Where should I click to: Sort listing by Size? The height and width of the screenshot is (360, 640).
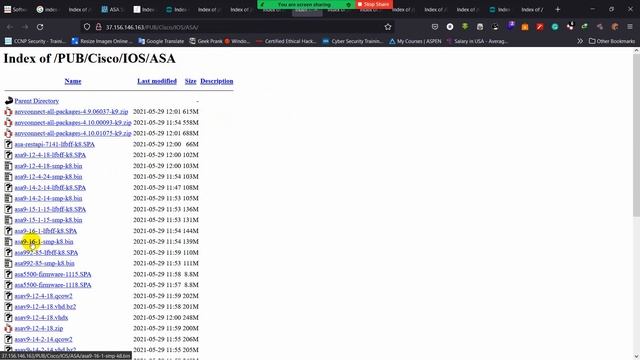[191, 81]
